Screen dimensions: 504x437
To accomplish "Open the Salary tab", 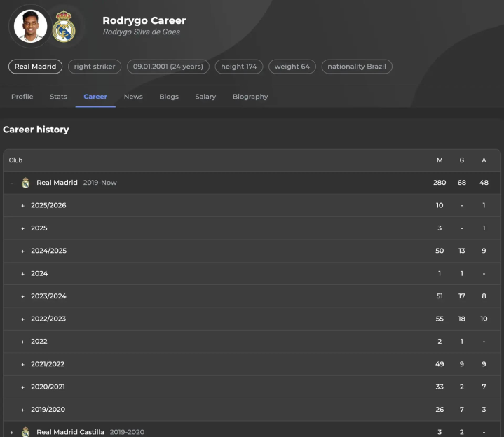I will [205, 97].
